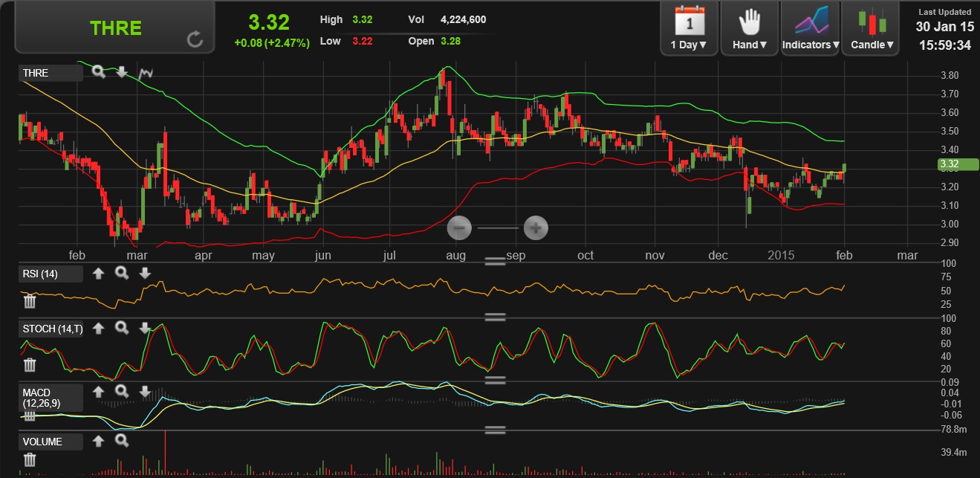Refresh the THRE quote data
Screen dimensions: 980x478
coord(195,39)
